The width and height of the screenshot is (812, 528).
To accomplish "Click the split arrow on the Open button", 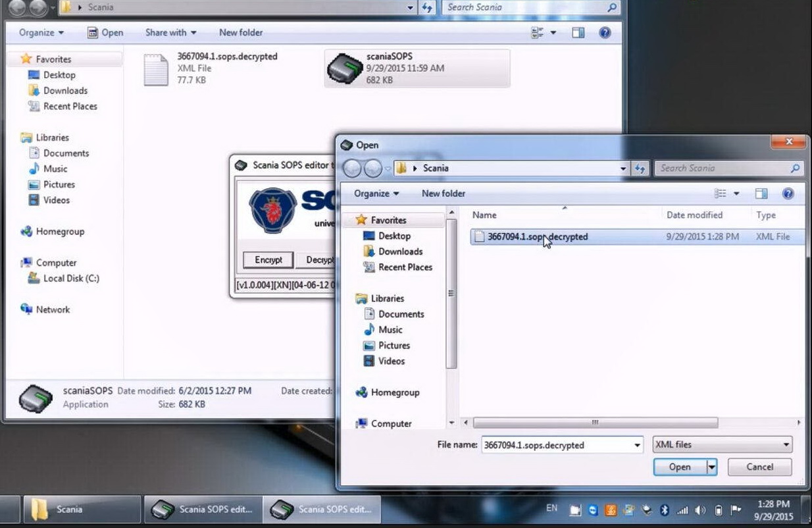I will coord(711,467).
